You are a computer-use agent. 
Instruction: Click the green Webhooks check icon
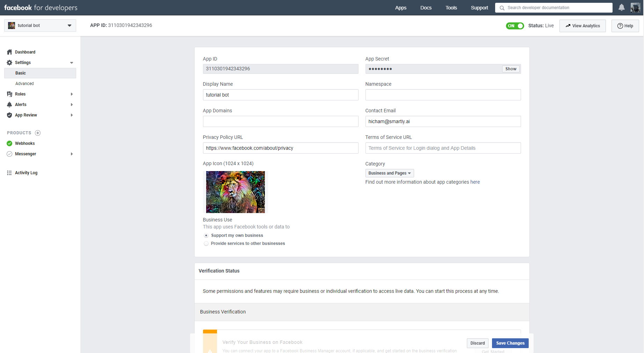coord(9,143)
